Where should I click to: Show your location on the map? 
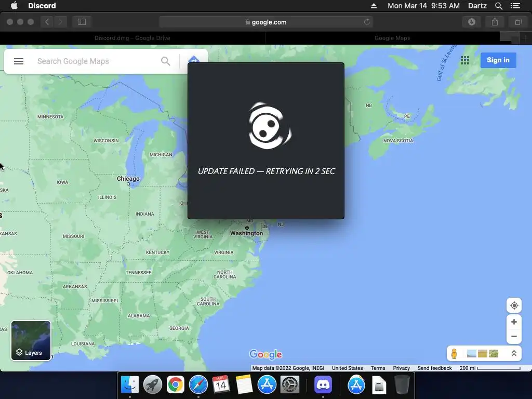514,305
